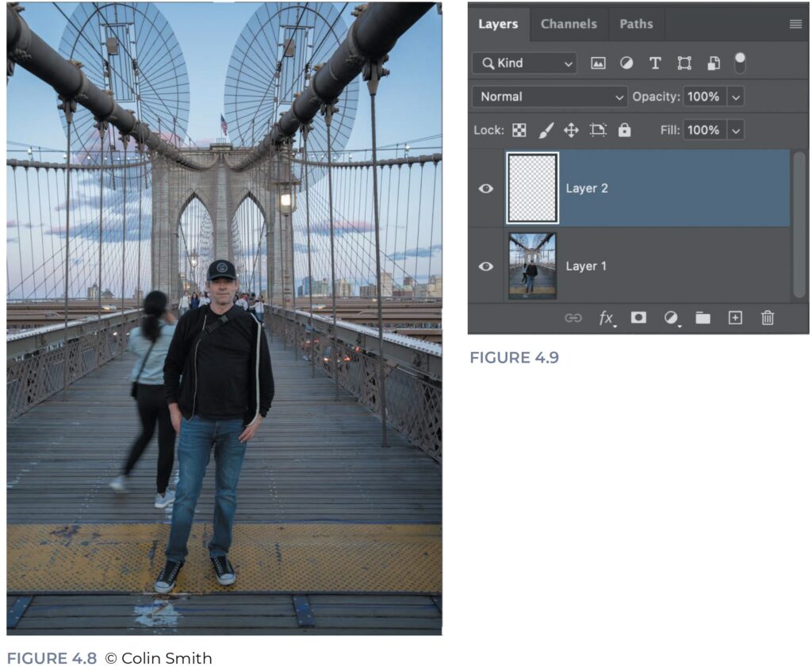This screenshot has width=812, height=671.
Task: Filter layers by type (T) icon
Action: pos(655,63)
